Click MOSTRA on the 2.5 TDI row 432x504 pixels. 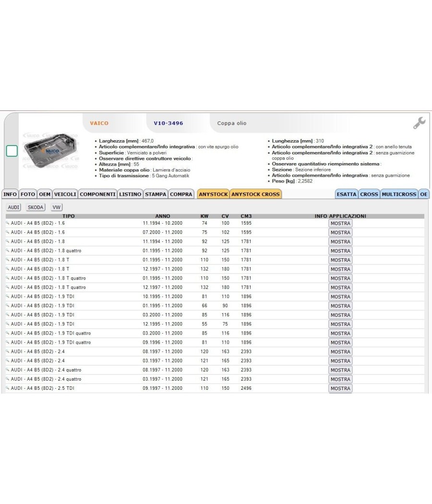(x=340, y=388)
